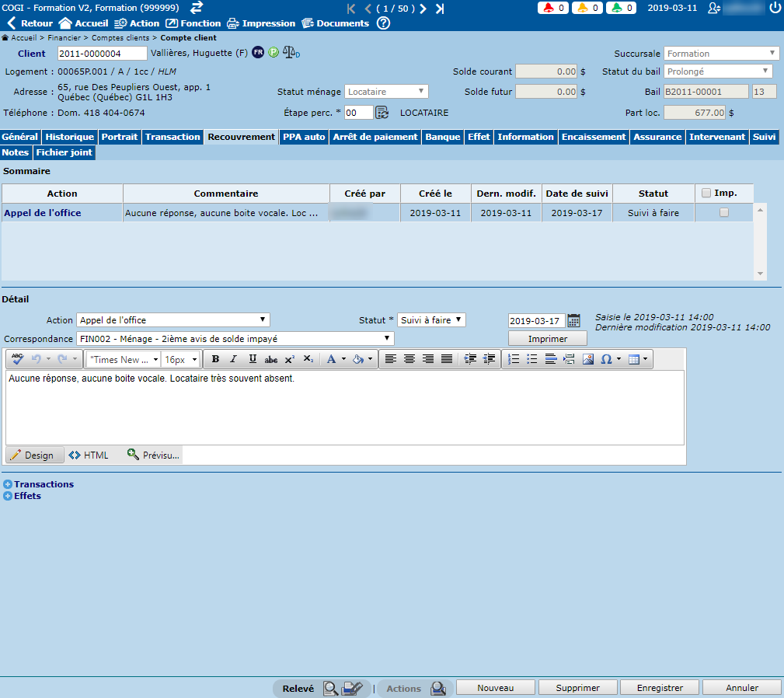Screen dimensions: 784x698
Task: Check the Imp. box in header
Action: (706, 194)
